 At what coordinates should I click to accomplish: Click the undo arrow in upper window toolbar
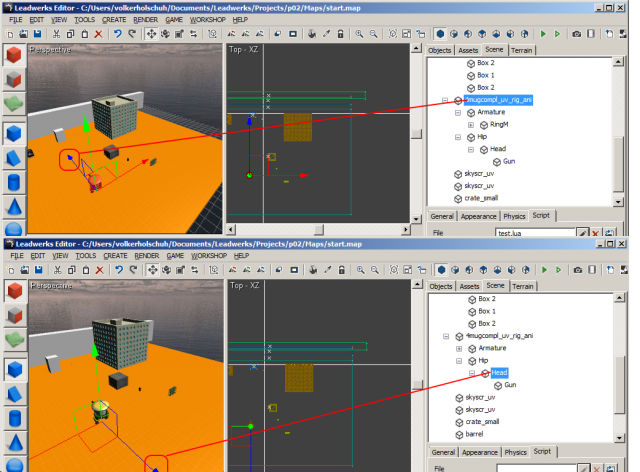tap(117, 33)
